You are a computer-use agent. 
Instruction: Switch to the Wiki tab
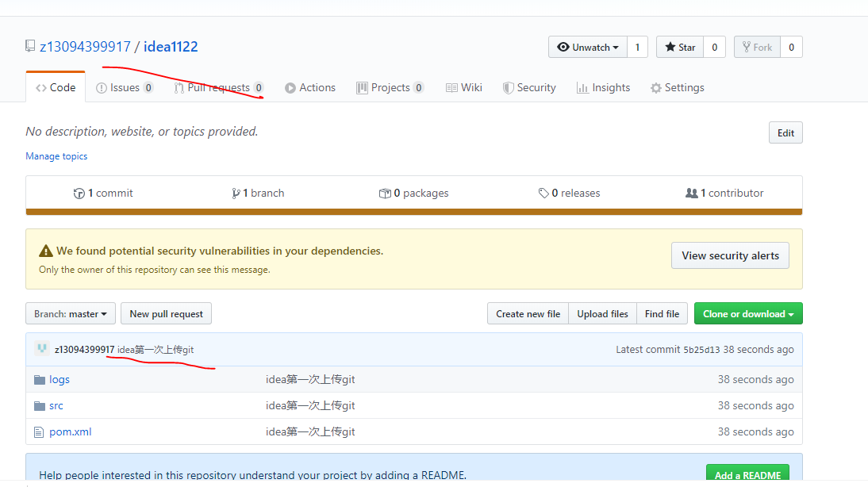(x=464, y=87)
